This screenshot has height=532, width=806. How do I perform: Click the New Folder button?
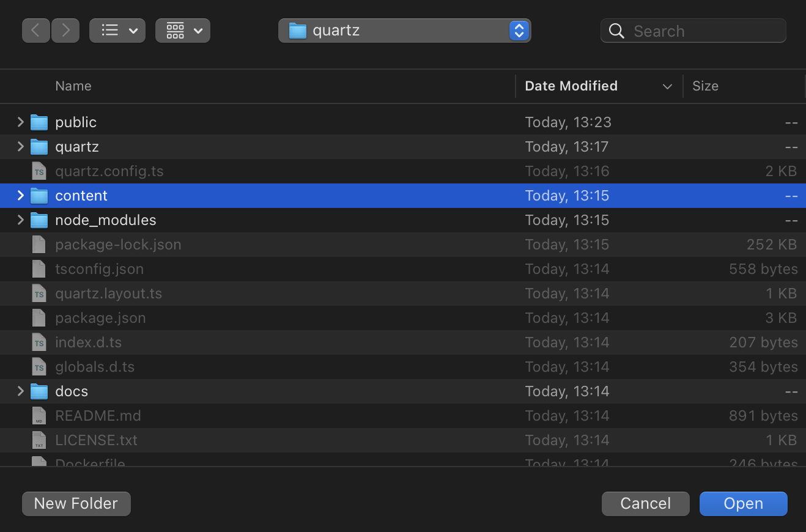tap(76, 504)
